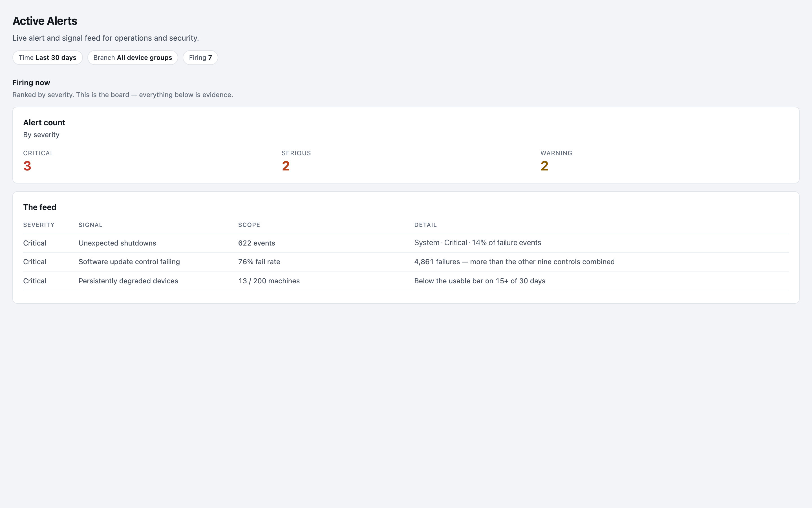Click the WARNING severity label

556,153
